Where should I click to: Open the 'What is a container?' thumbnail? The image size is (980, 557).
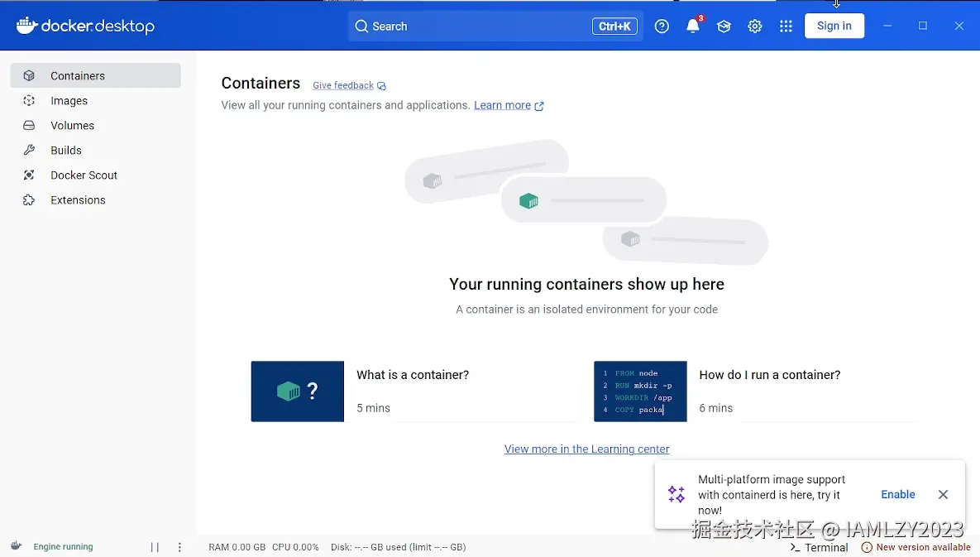(298, 391)
